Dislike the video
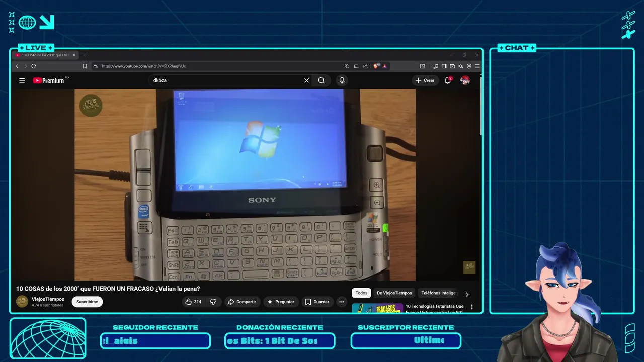The image size is (644, 362). coord(213,302)
